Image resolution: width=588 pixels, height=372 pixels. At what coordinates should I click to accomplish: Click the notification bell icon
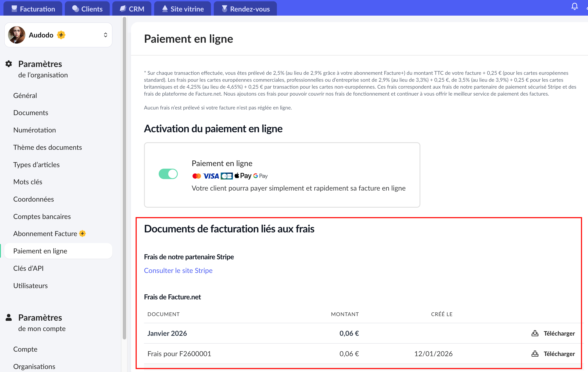(574, 6)
